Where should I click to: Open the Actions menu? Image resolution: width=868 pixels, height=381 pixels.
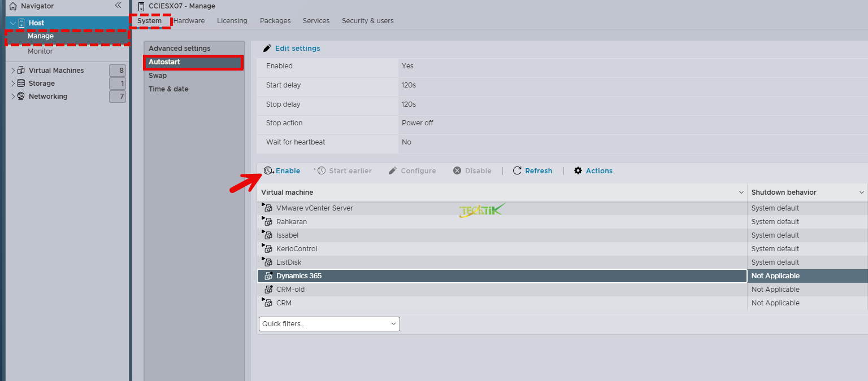click(593, 170)
